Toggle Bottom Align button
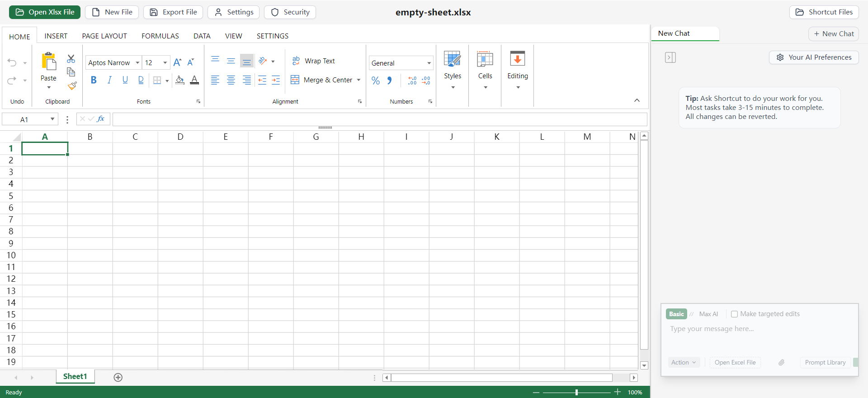Image resolution: width=868 pixels, height=398 pixels. tap(247, 61)
